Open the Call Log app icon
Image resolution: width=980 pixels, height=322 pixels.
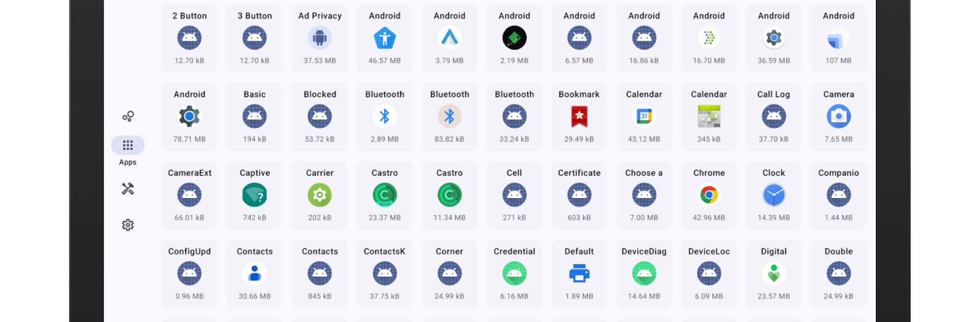click(774, 117)
